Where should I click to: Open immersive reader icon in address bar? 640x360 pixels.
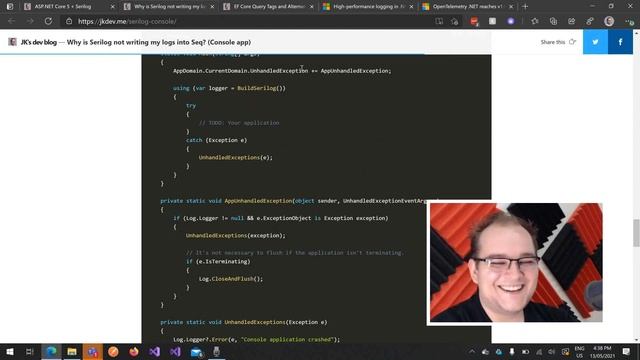click(x=439, y=21)
